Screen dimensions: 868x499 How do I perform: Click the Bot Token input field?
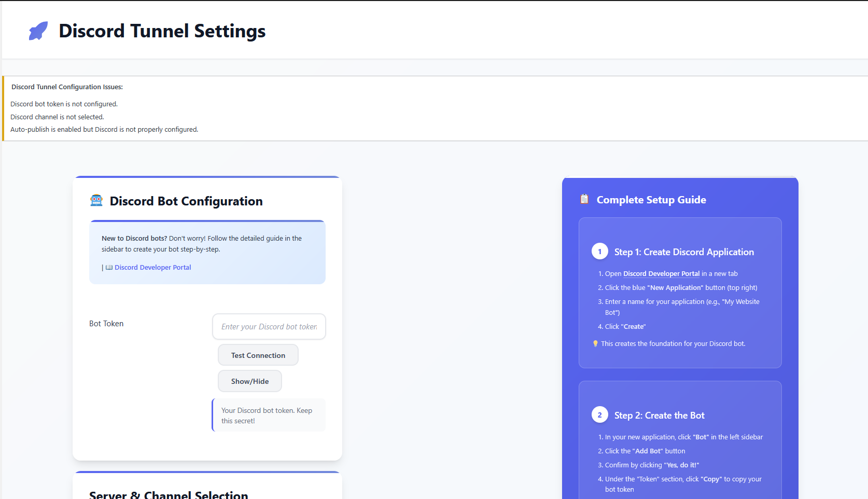[269, 326]
